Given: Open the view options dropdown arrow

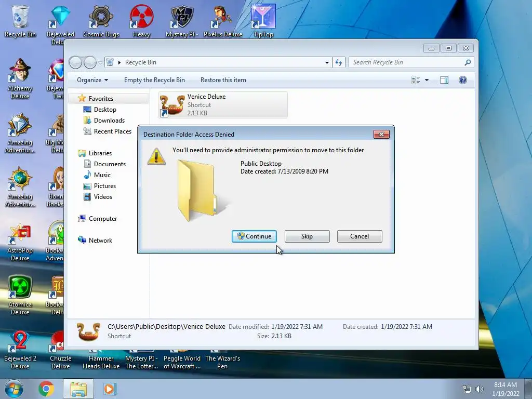Looking at the screenshot, I should [x=427, y=80].
